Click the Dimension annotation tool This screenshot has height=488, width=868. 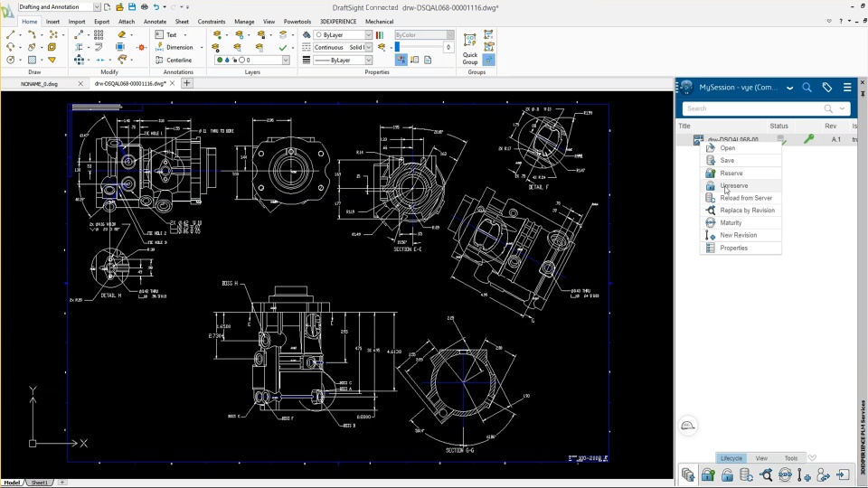pyautogui.click(x=174, y=47)
